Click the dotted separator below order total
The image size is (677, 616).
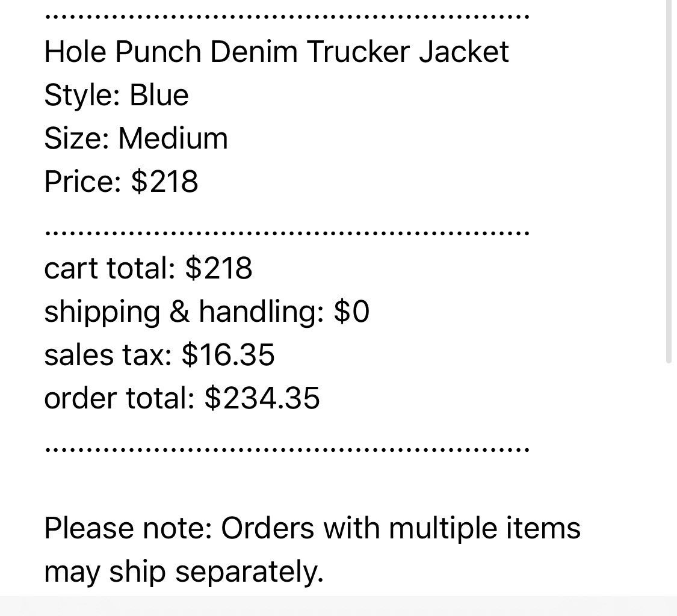tap(287, 448)
